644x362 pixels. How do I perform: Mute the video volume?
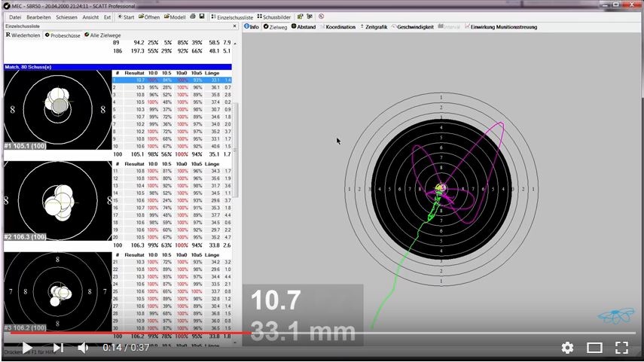84,348
